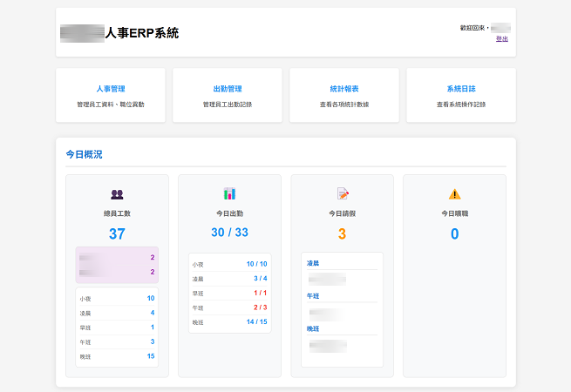Screen dimensions: 571x392
Task: Click the 凌晨 attendance value 3 / 4
Action: coord(261,279)
